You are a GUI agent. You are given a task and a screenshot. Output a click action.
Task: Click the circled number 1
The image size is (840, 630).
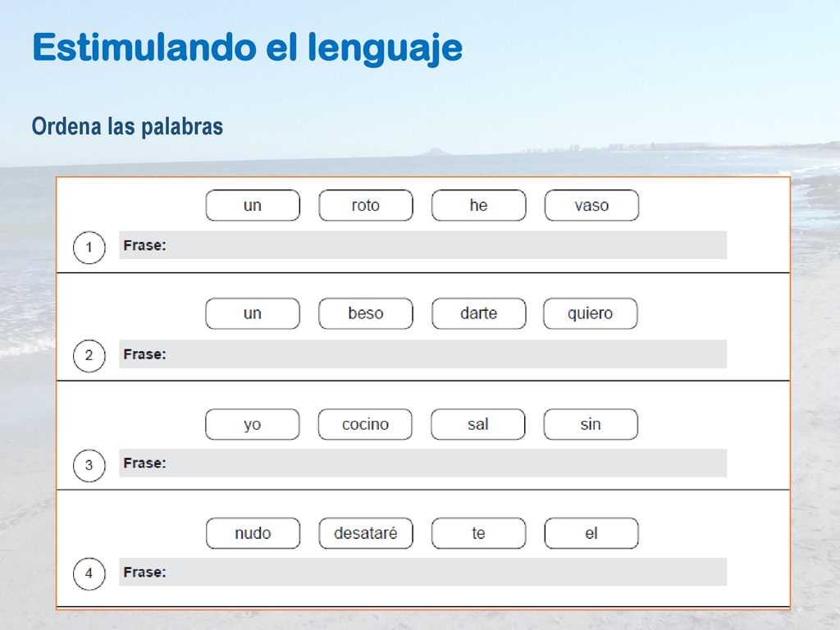point(89,248)
